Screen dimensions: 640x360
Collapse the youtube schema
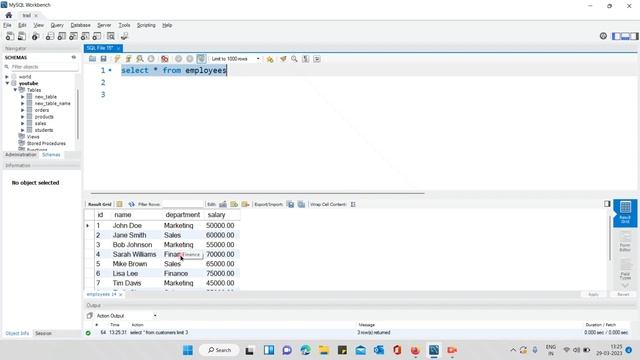pyautogui.click(x=7, y=83)
